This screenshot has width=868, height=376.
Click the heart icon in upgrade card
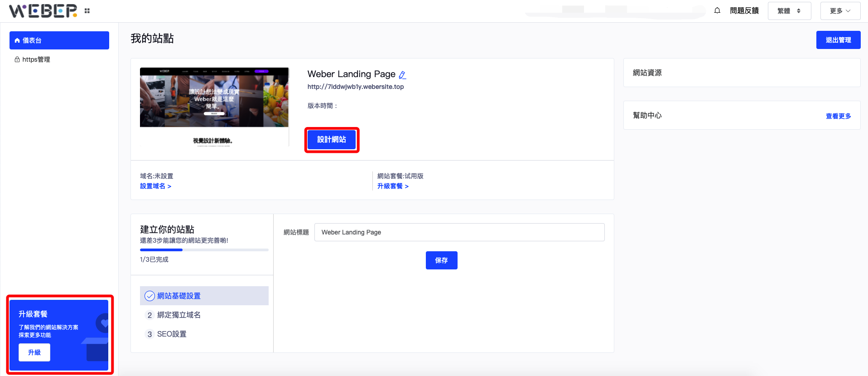pyautogui.click(x=105, y=323)
